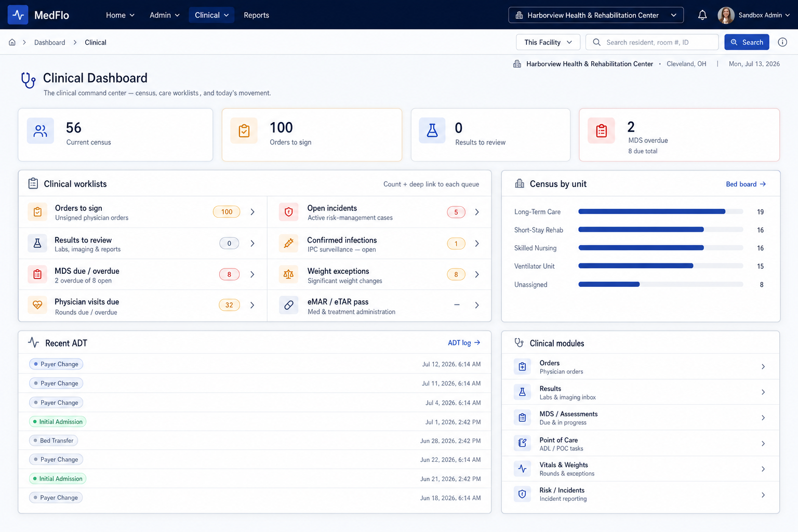Screen dimensions: 798x532
Task: Click the 0 badge on Results to review
Action: pyautogui.click(x=229, y=243)
